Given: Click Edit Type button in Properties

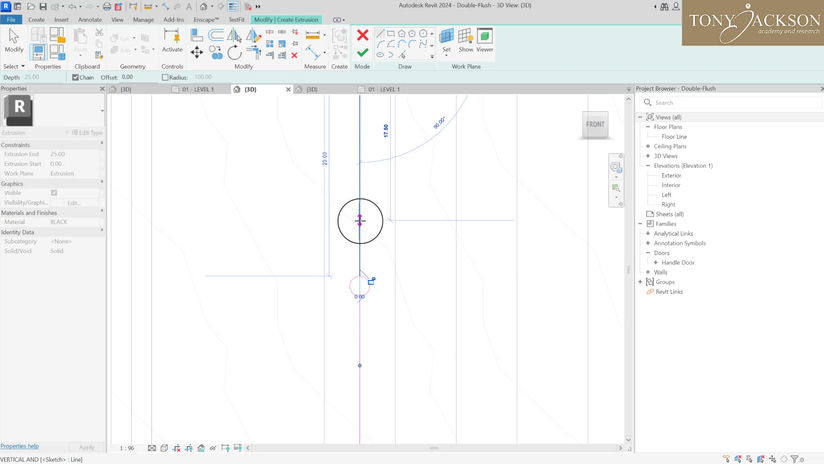Looking at the screenshot, I should tap(87, 132).
